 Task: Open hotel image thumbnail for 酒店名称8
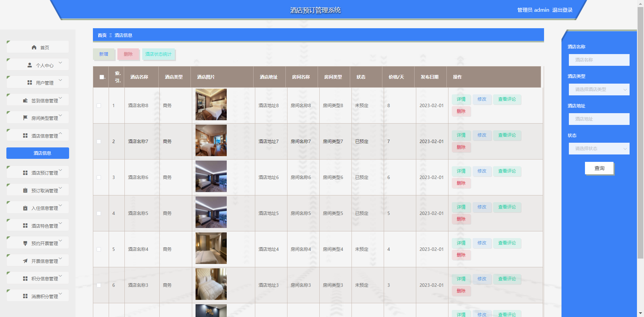(x=211, y=104)
